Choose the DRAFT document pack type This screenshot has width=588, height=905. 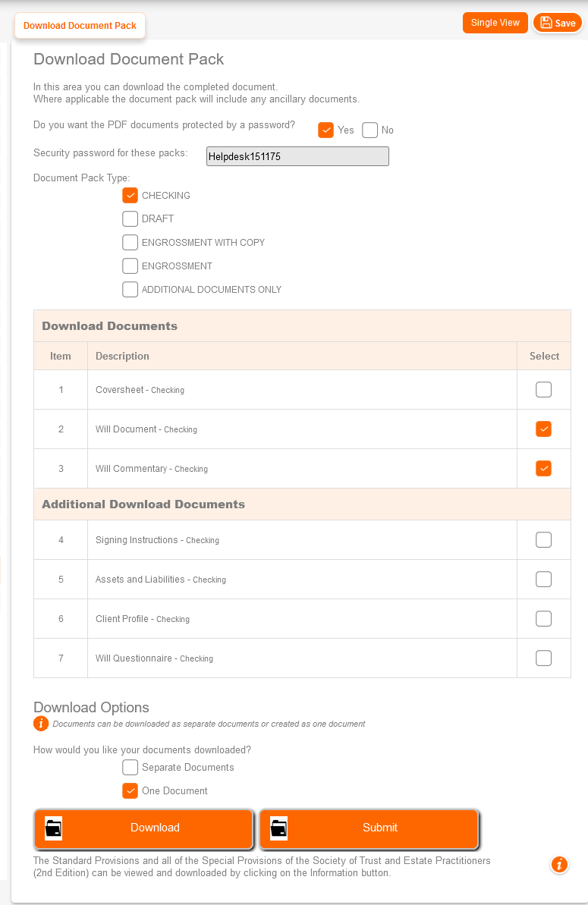pos(130,218)
